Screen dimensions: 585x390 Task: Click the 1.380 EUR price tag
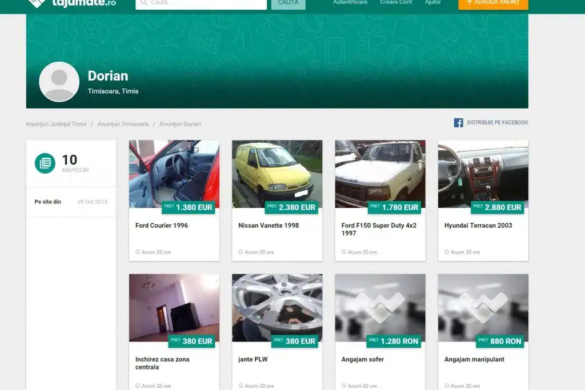tap(188, 208)
